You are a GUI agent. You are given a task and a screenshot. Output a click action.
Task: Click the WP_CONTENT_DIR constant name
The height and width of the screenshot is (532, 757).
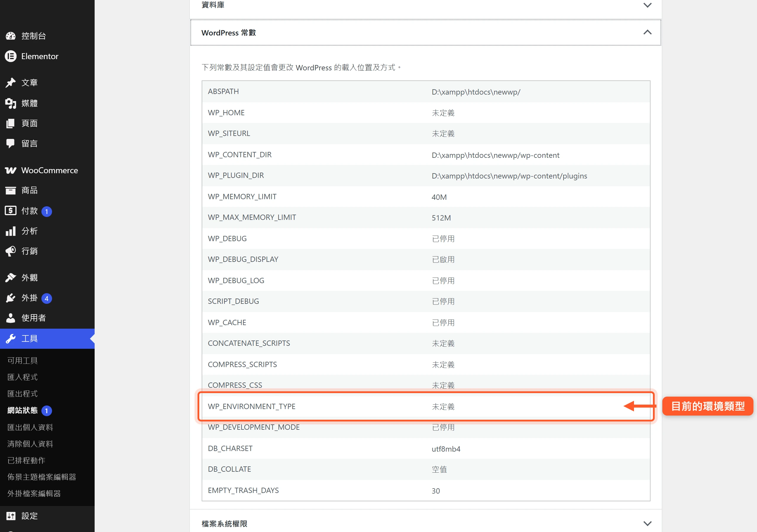240,155
